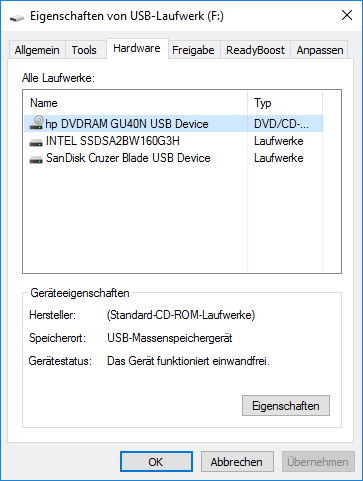
Task: Open the Tools tab
Action: (x=84, y=50)
